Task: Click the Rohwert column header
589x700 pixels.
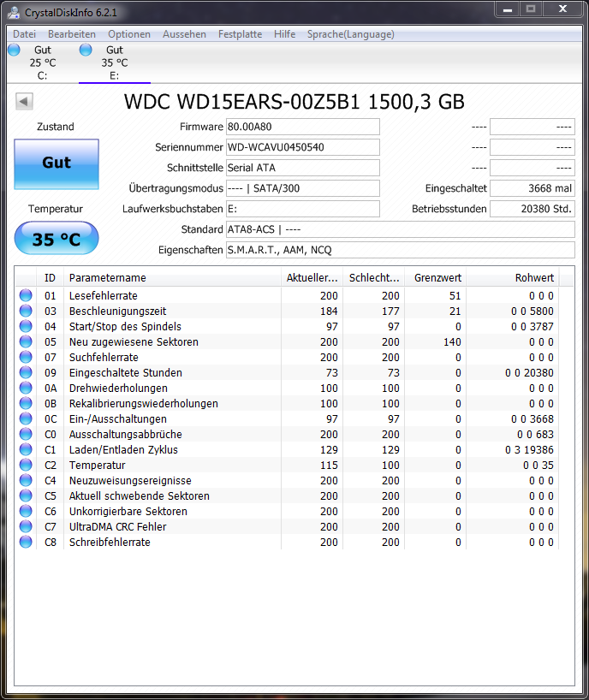Action: tap(513, 277)
